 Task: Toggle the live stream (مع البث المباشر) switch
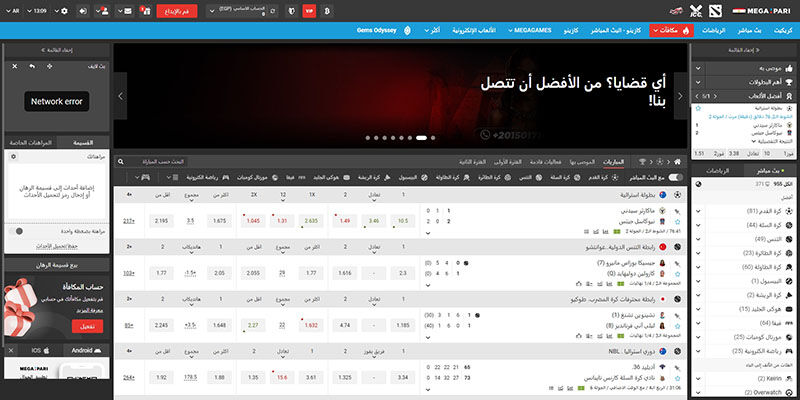(x=676, y=178)
